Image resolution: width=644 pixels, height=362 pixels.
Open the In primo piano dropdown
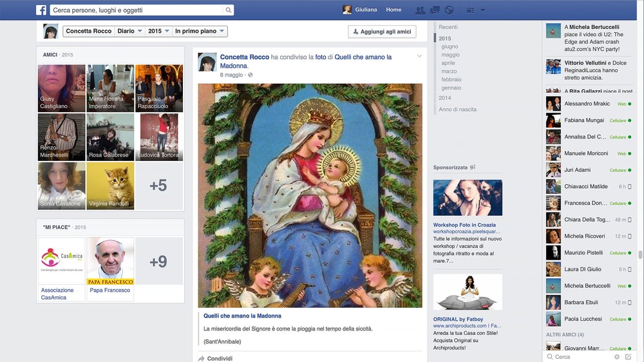[200, 31]
